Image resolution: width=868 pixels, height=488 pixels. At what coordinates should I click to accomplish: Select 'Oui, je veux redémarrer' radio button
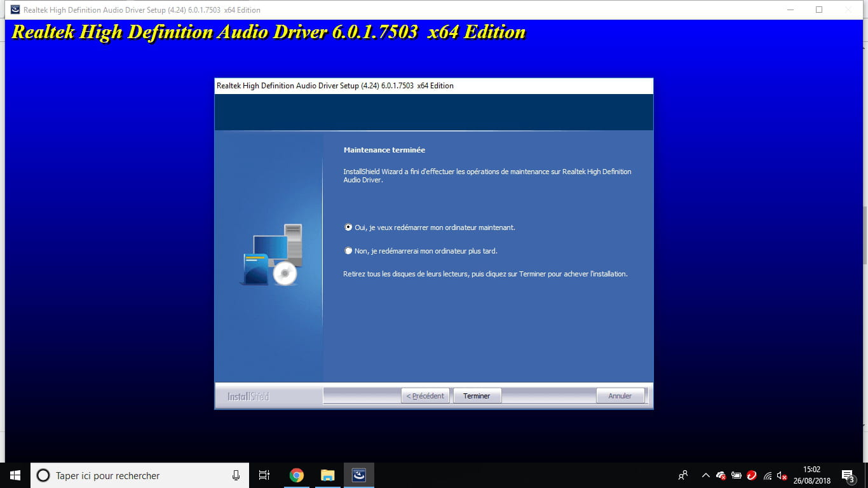click(348, 227)
